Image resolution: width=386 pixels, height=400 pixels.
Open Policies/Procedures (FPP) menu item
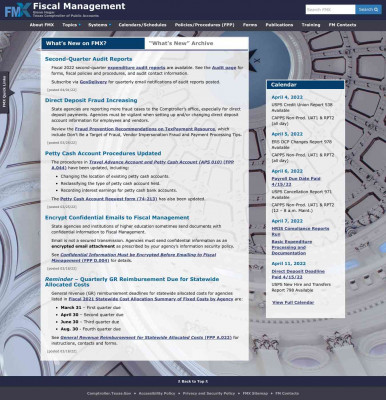(204, 25)
